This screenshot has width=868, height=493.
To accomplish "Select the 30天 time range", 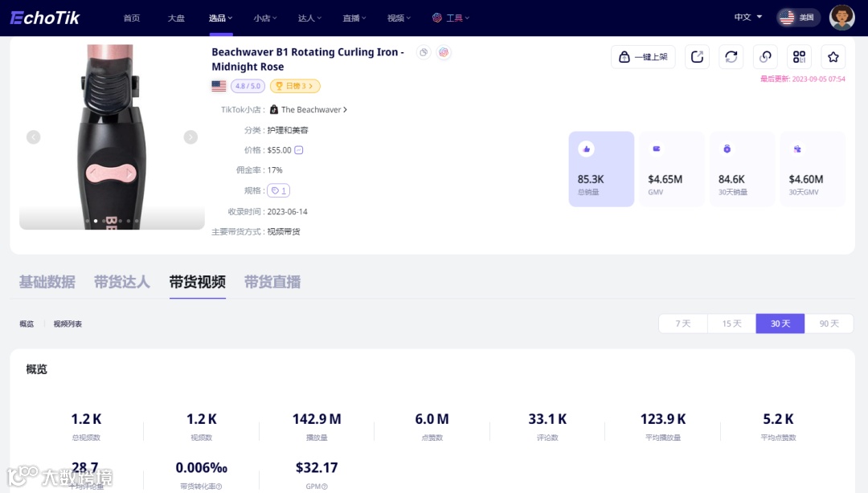I will click(x=780, y=323).
